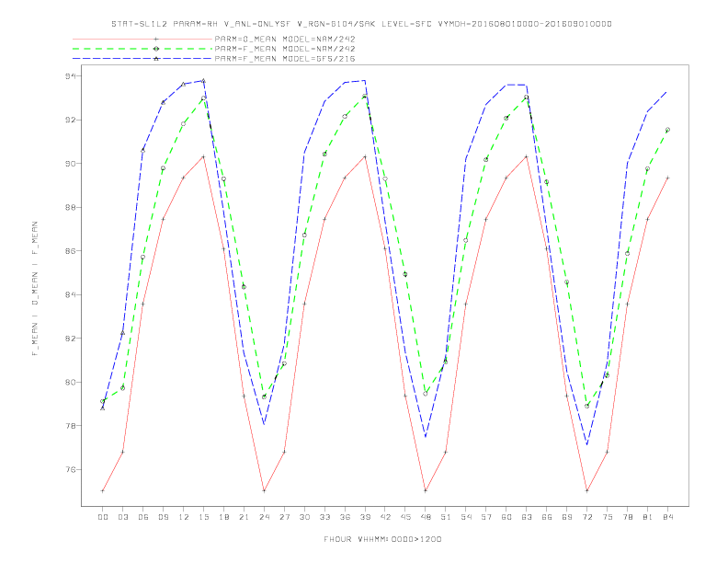Click the x-axis tick label 33

point(324,517)
